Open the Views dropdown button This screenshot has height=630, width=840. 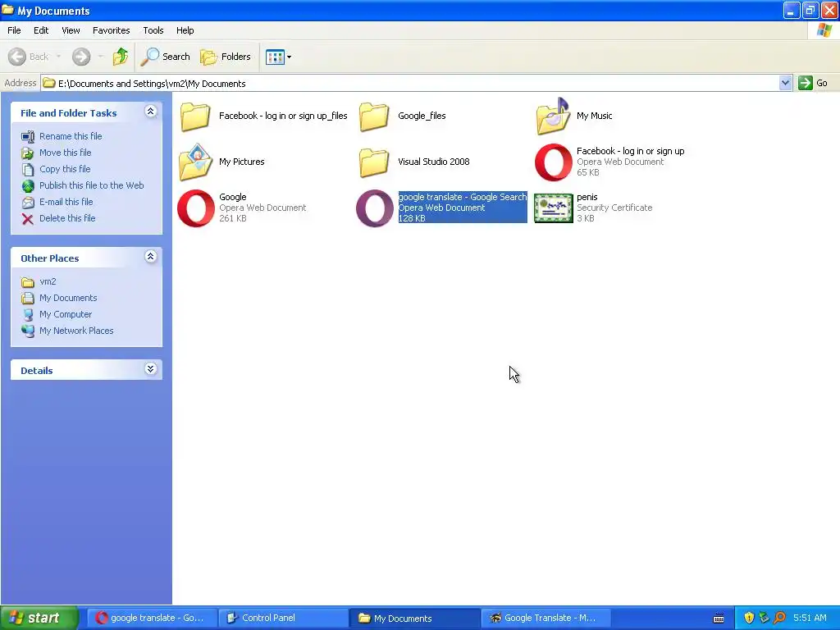tap(279, 57)
